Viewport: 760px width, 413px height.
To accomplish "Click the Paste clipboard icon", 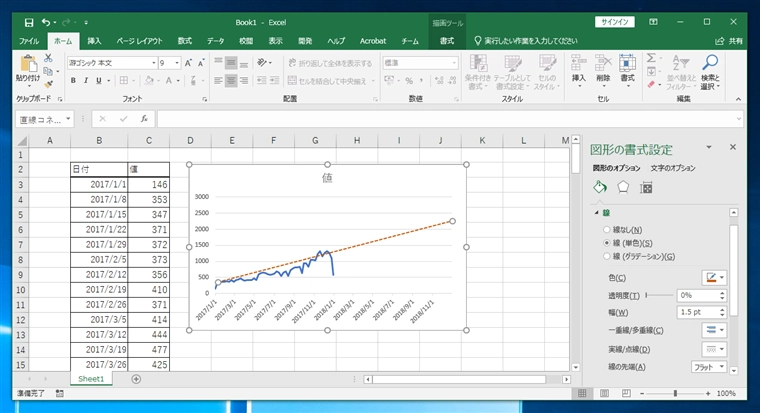I will [x=27, y=66].
